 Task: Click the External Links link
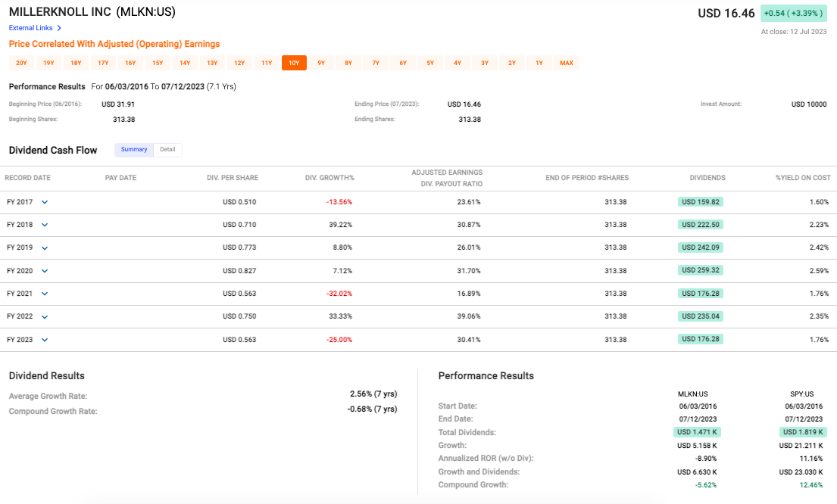[x=30, y=28]
